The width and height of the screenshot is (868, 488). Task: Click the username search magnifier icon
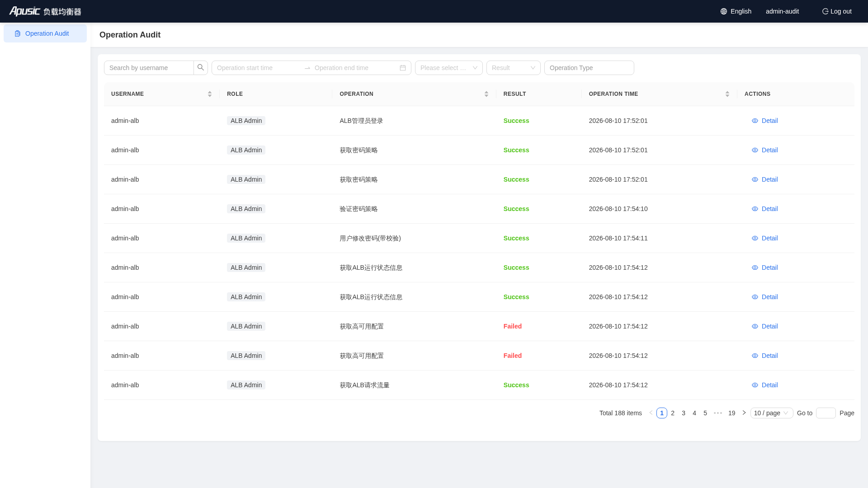tap(201, 68)
